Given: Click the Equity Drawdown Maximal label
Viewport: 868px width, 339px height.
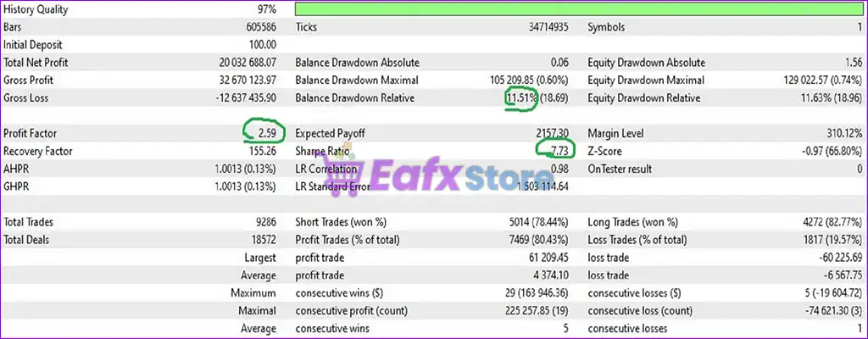Looking at the screenshot, I should pos(646,81).
